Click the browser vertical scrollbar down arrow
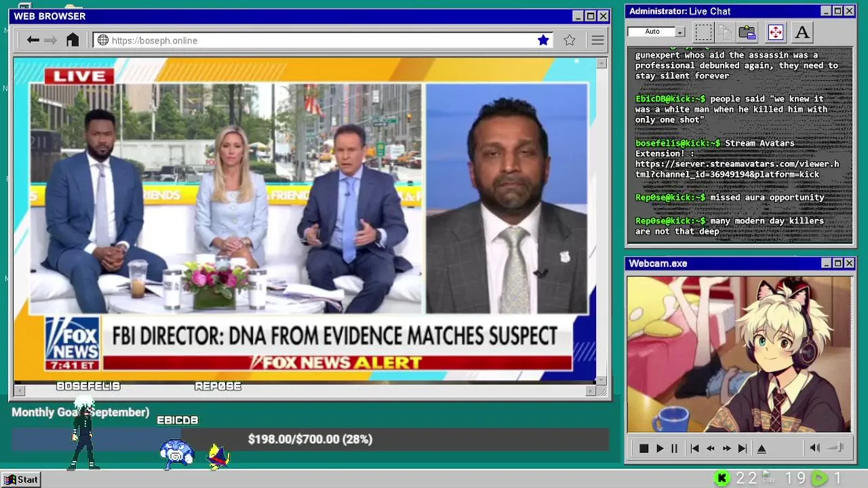This screenshot has width=868, height=488. pyautogui.click(x=601, y=380)
